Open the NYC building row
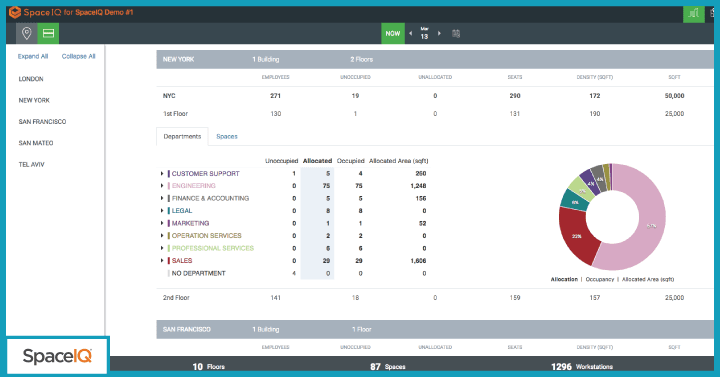Viewport: 720px width, 377px height. pos(435,96)
